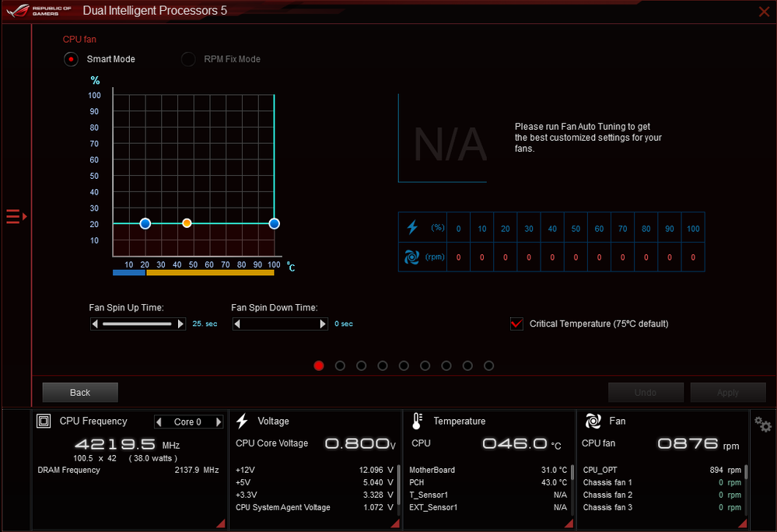Image resolution: width=777 pixels, height=532 pixels.
Task: Click Fan Spin Up Time slider track
Action: pyautogui.click(x=137, y=324)
